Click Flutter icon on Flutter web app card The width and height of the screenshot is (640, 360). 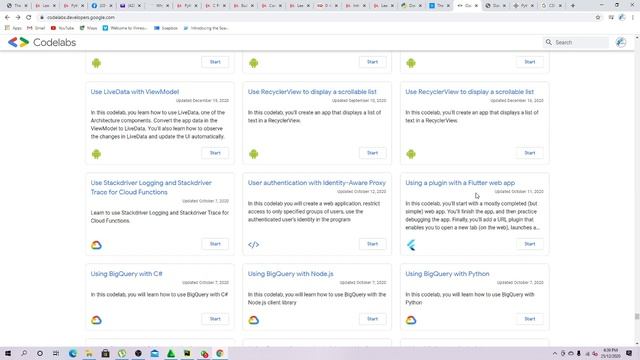click(411, 245)
